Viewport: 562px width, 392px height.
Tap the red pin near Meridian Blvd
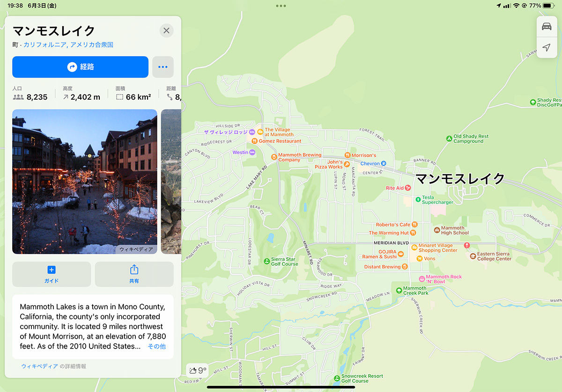click(467, 245)
